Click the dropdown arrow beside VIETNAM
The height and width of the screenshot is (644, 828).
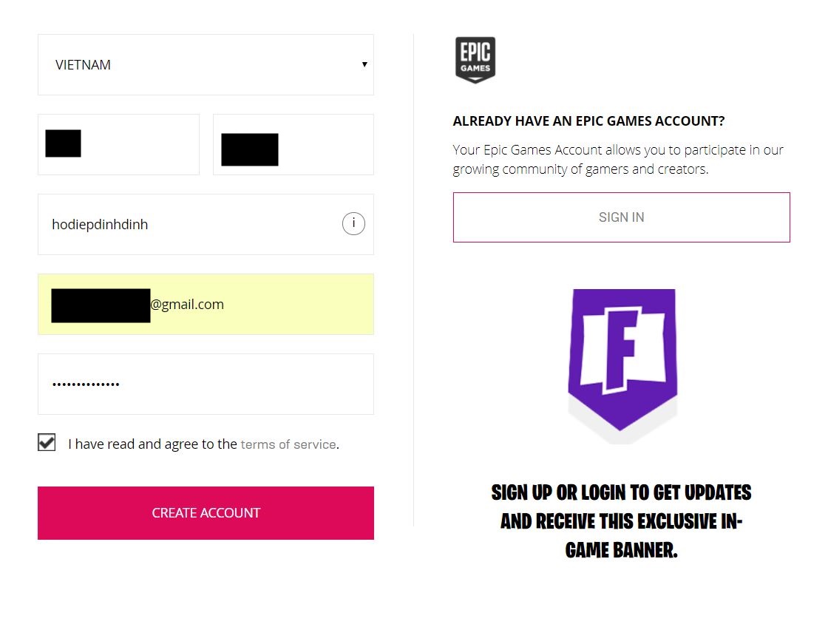(x=364, y=64)
